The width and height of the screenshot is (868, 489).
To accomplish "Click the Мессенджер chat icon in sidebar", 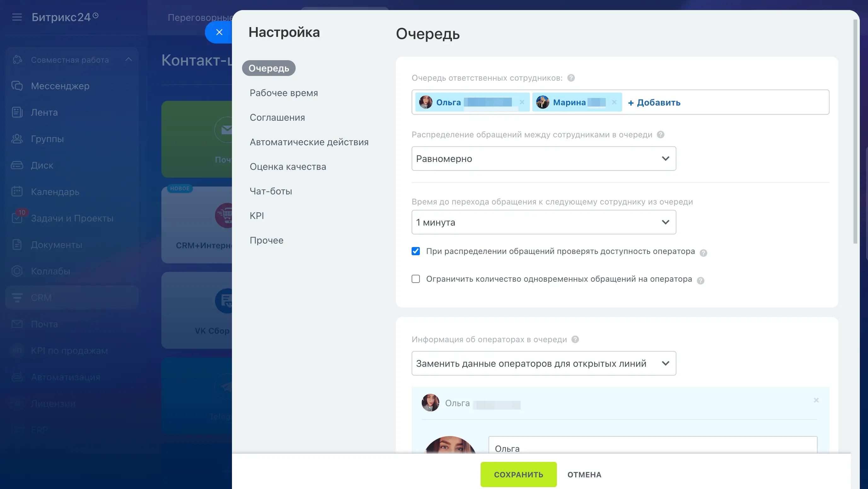I will click(x=17, y=86).
